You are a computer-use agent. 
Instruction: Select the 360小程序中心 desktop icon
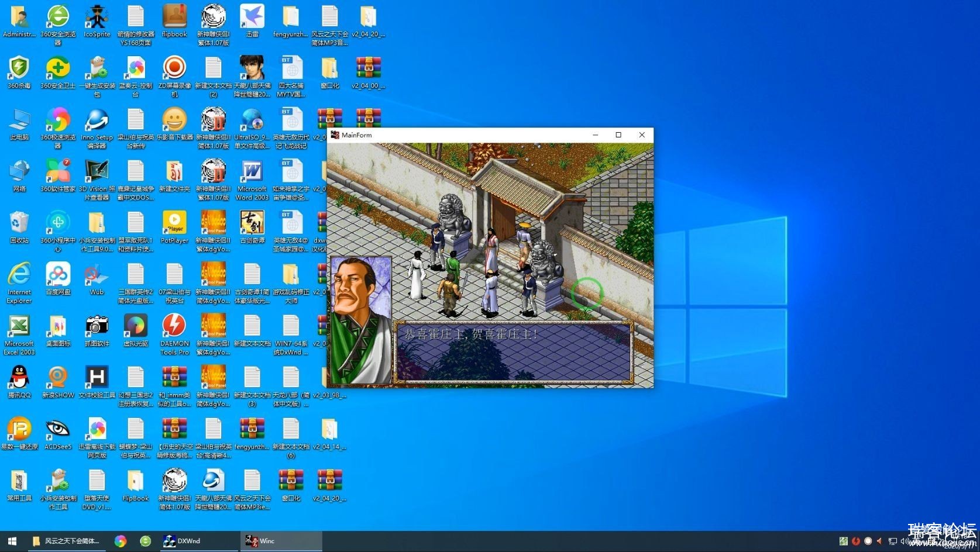point(58,231)
